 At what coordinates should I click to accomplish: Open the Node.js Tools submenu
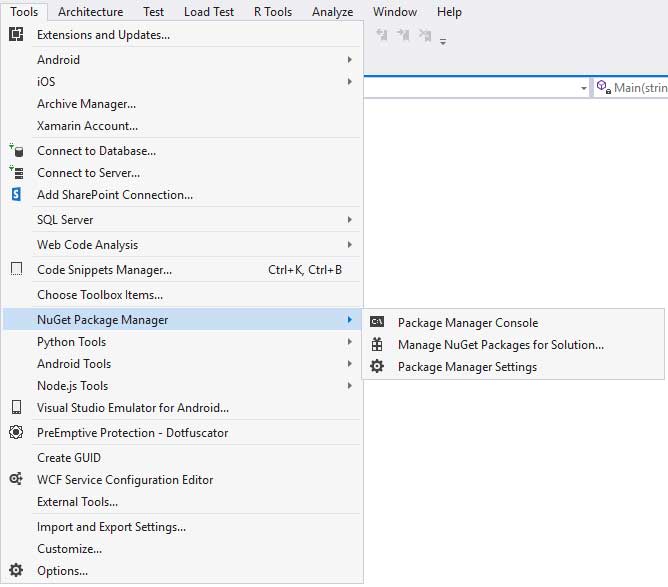click(349, 386)
